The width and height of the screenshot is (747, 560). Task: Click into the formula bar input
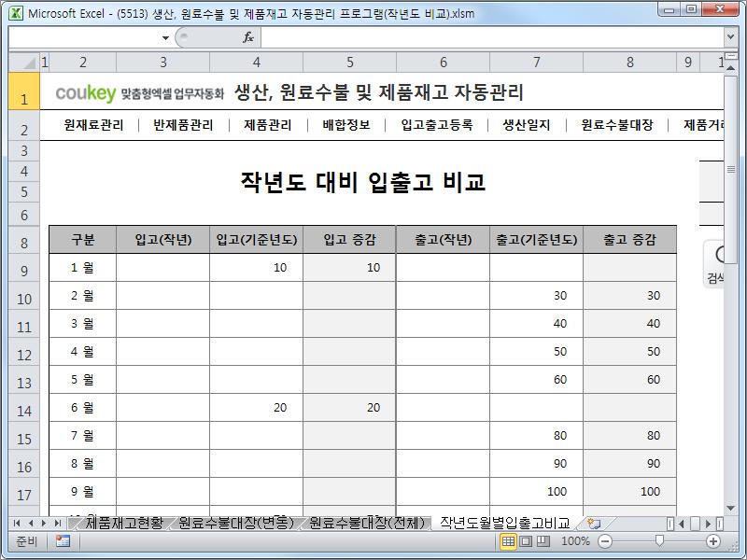[493, 37]
